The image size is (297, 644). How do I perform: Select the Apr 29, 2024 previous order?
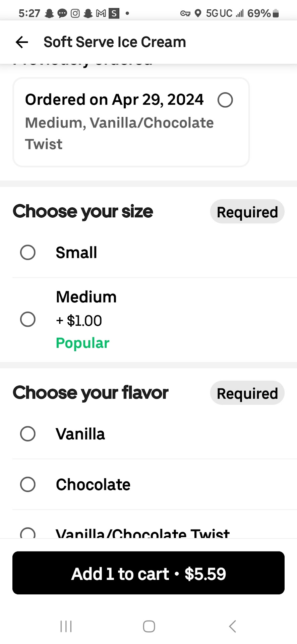pos(225,100)
